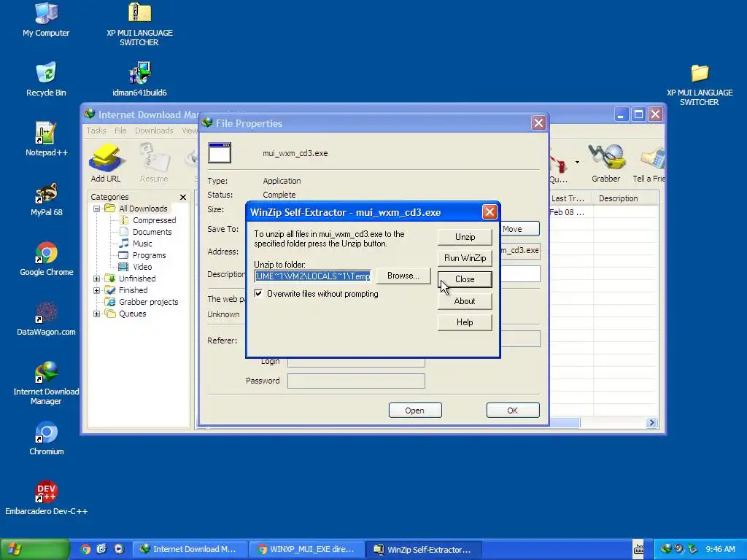Open the XP MUI LANGUAGE SWITCHER zip icon

point(139,24)
